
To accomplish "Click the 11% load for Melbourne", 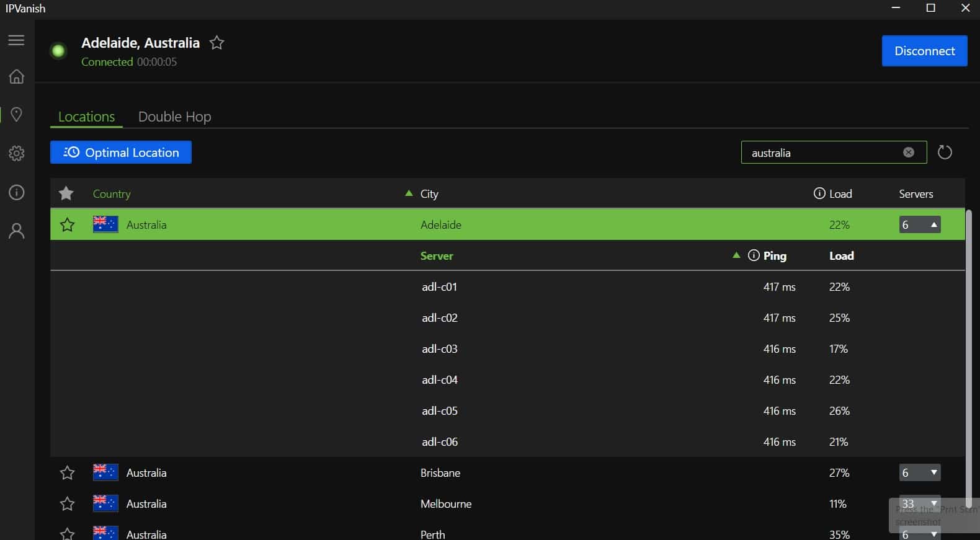I will (x=838, y=504).
